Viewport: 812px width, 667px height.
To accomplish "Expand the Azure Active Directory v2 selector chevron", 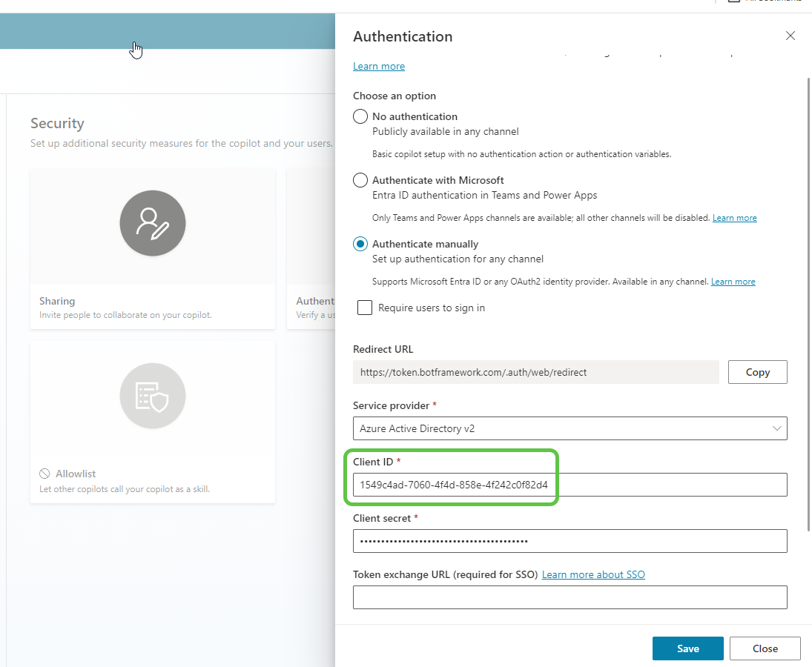I will (x=776, y=428).
